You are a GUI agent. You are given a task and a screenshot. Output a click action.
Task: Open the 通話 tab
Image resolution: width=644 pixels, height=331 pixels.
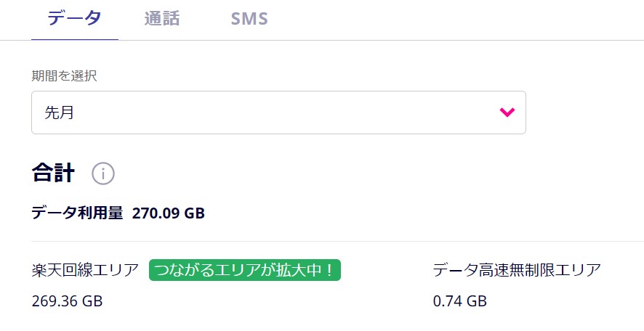tap(162, 19)
